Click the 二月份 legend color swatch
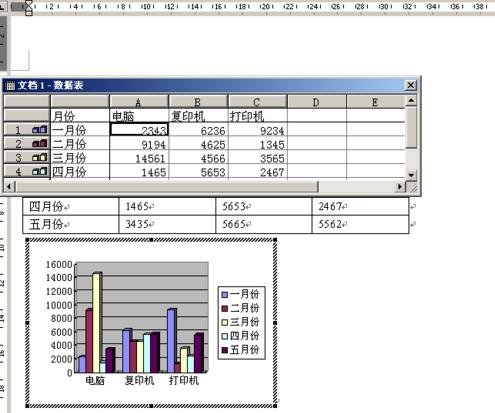The image size is (495, 413). (225, 308)
